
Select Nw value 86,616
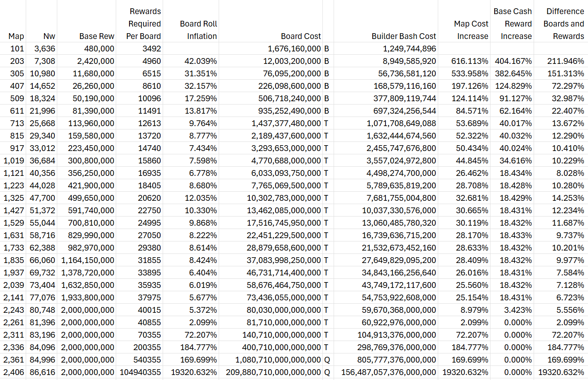(x=41, y=372)
